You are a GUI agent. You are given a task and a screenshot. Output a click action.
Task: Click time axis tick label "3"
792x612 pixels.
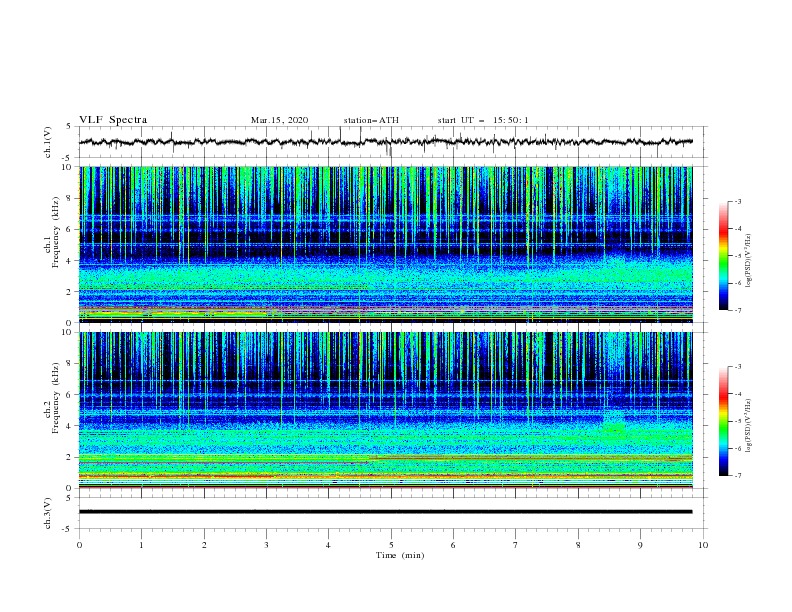pyautogui.click(x=266, y=545)
